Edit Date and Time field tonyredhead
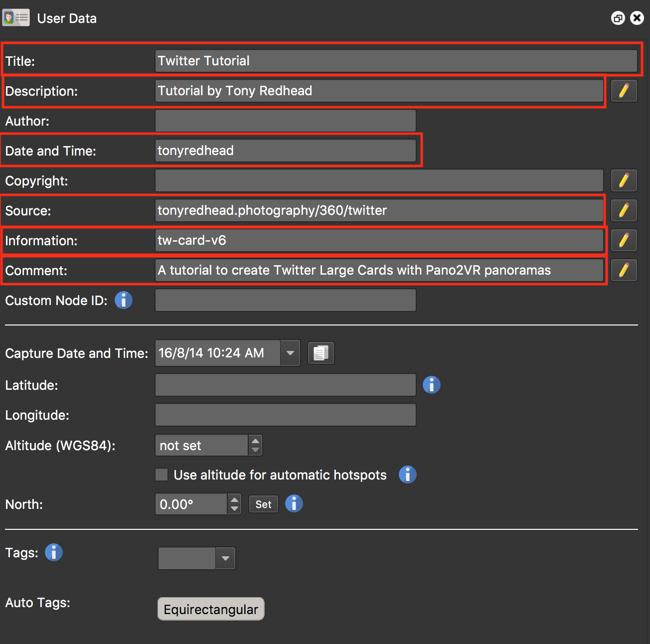The image size is (650, 644). tap(286, 151)
